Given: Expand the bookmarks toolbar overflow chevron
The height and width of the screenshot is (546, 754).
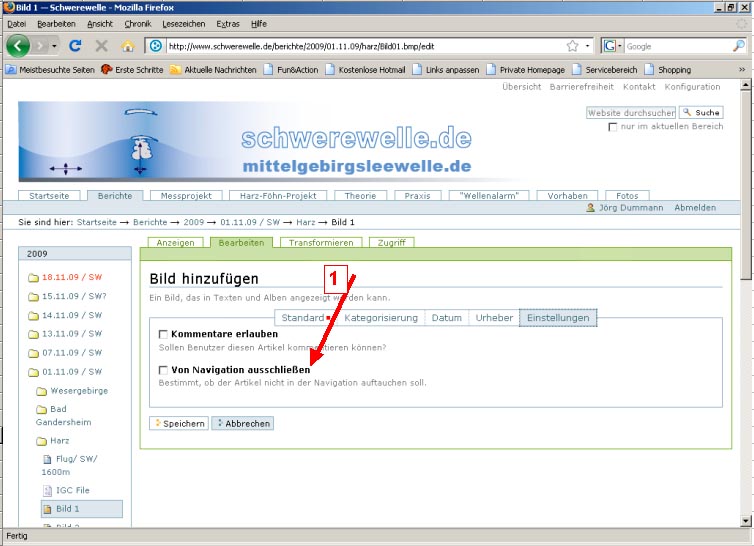Looking at the screenshot, I should point(741,70).
